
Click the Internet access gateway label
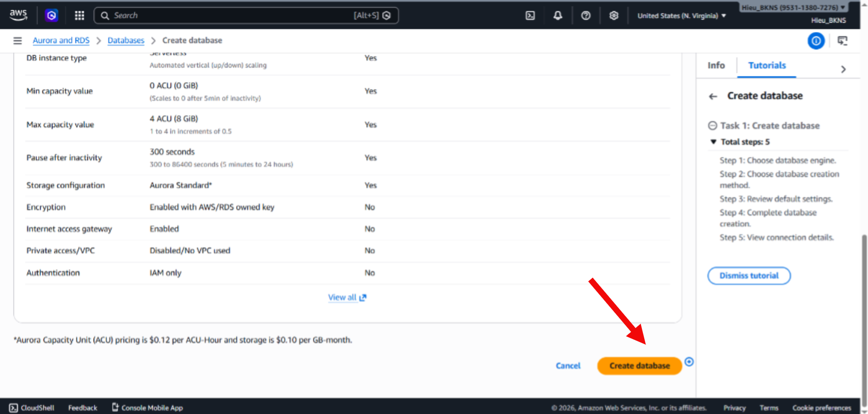(69, 229)
